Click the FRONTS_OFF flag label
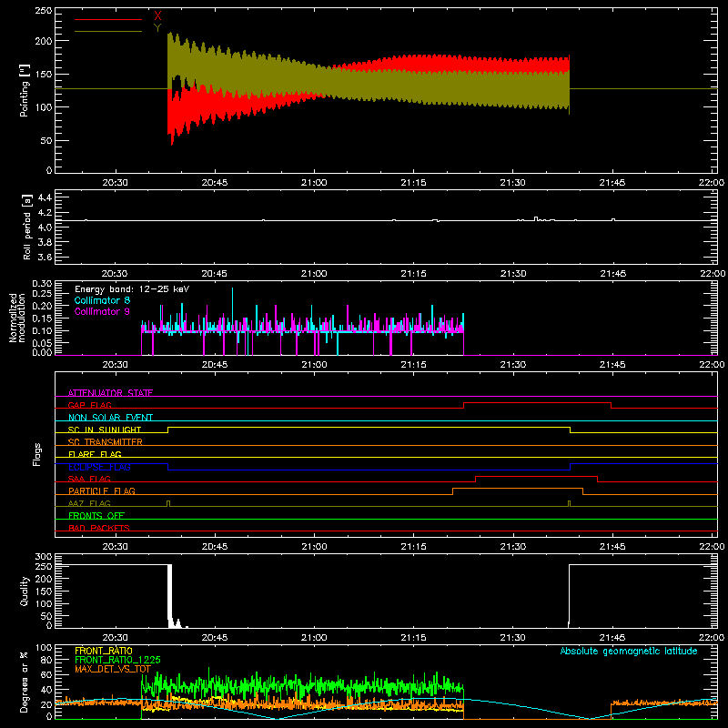The image size is (728, 728). tap(96, 515)
